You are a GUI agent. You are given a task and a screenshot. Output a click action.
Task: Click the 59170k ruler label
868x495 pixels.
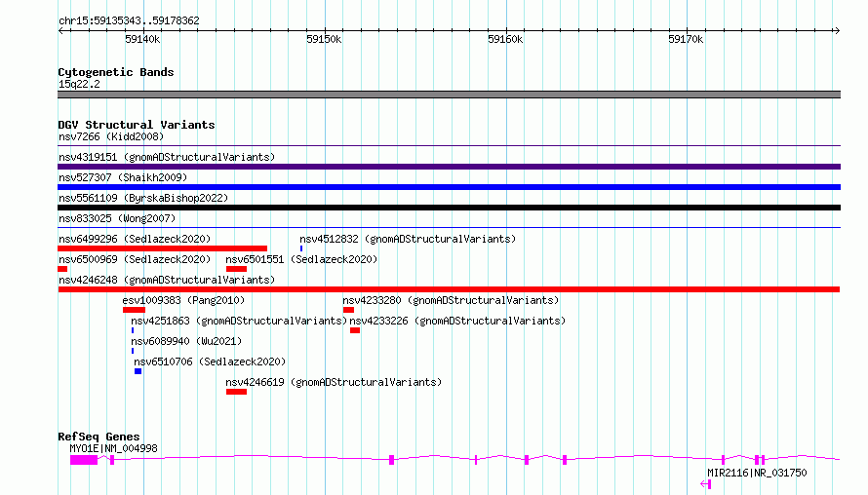(x=686, y=39)
